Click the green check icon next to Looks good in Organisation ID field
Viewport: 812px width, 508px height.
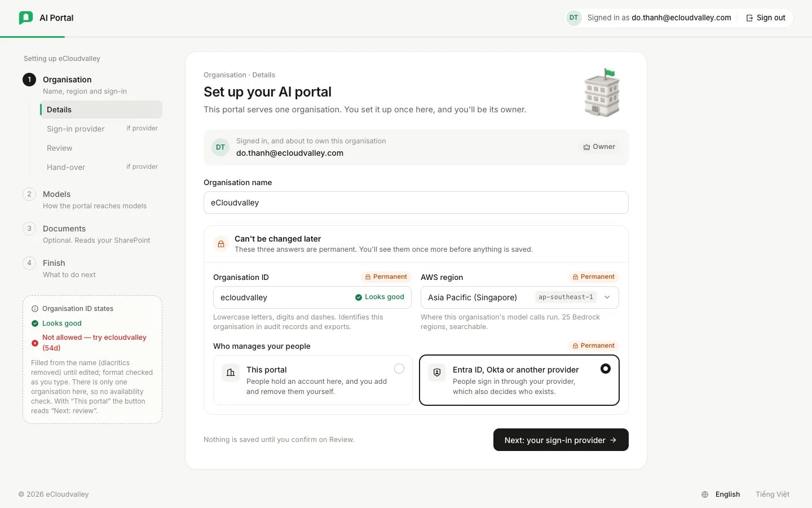359,297
